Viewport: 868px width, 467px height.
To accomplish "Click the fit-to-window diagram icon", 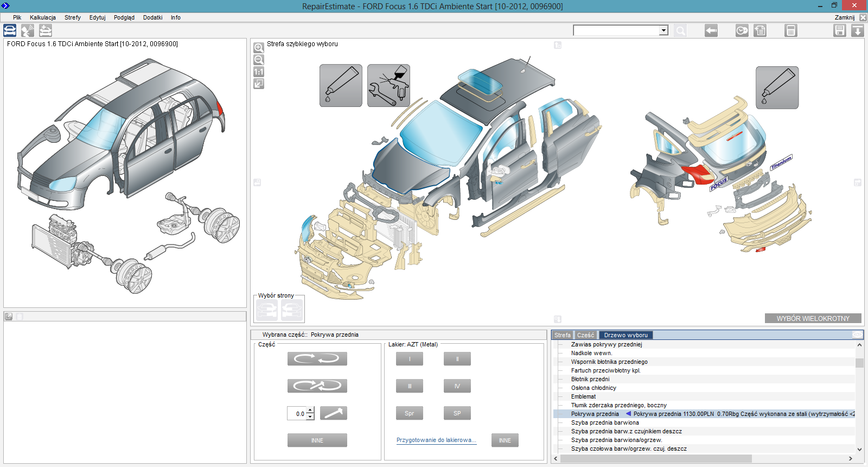I will pyautogui.click(x=259, y=84).
